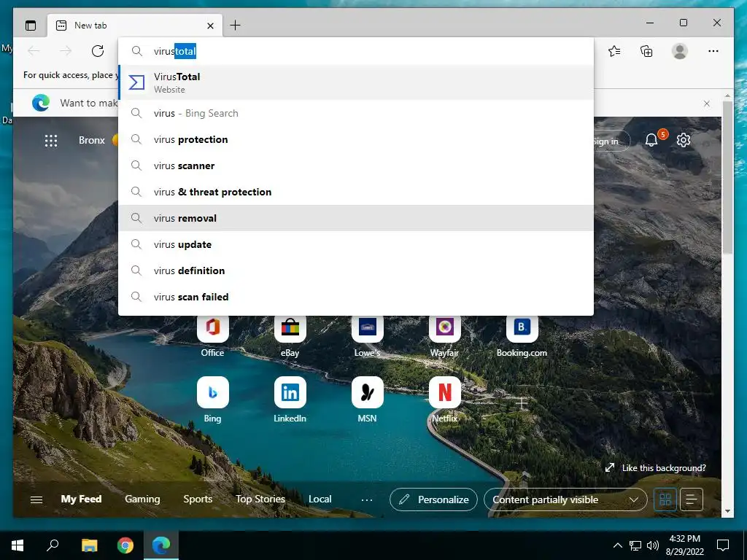Switch feed to list view

[x=692, y=499]
